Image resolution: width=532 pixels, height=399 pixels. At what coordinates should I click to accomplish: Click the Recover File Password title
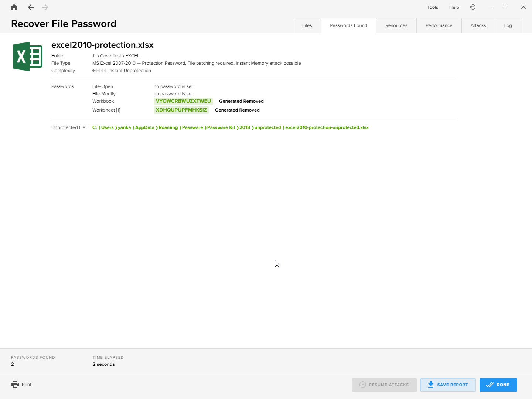64,24
